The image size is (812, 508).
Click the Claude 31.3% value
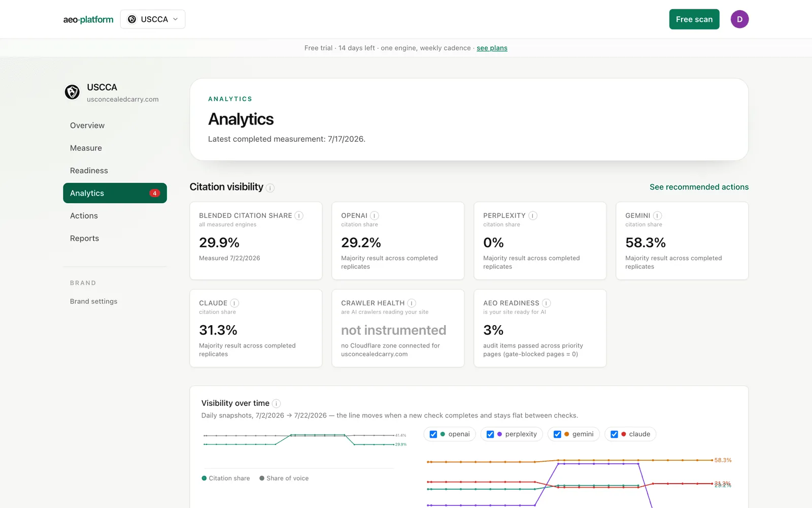[218, 330]
